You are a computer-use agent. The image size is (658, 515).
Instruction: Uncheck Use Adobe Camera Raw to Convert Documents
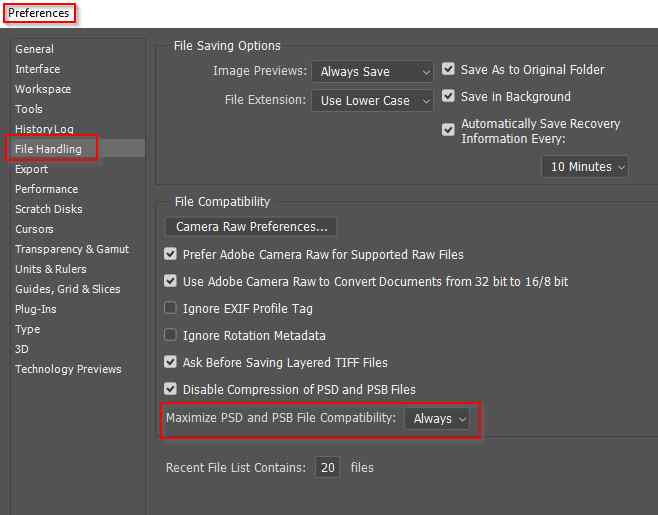click(170, 281)
